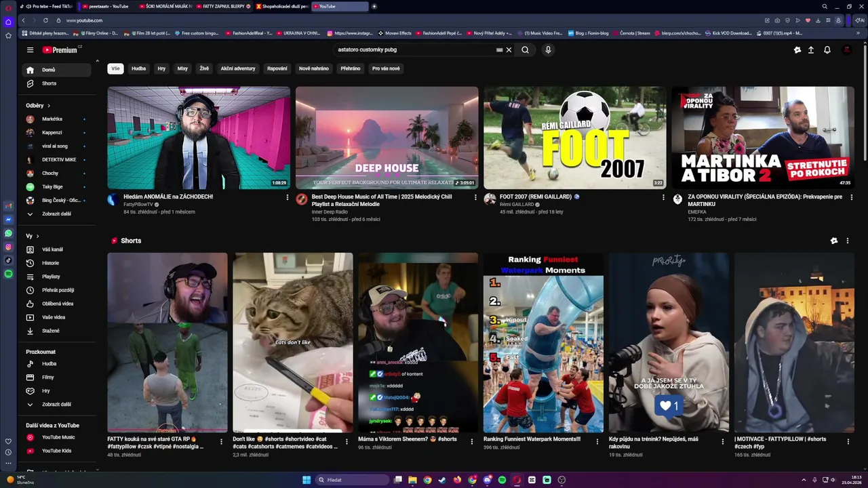Open more options for ZA OPONOU VIRALITY video
This screenshot has width=868, height=488.
pyautogui.click(x=852, y=197)
